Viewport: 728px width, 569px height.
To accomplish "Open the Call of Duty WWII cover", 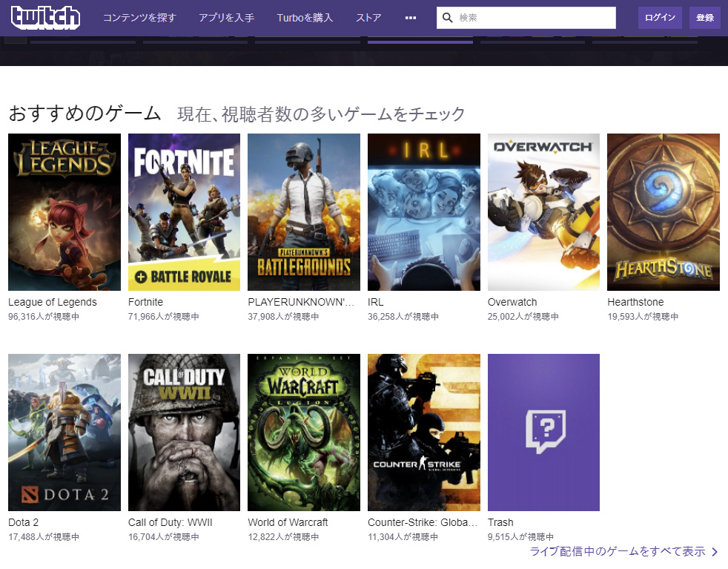I will tap(185, 432).
